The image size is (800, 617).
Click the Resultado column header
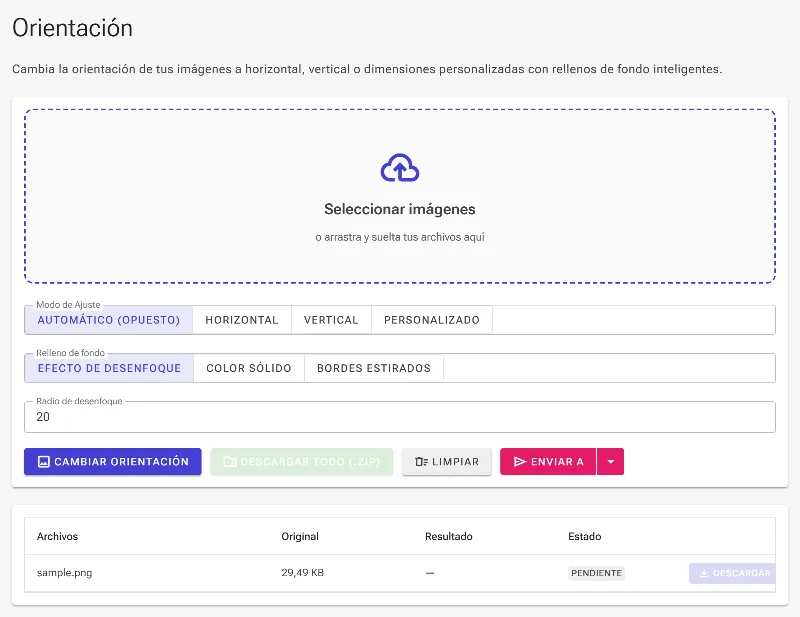[x=448, y=536]
